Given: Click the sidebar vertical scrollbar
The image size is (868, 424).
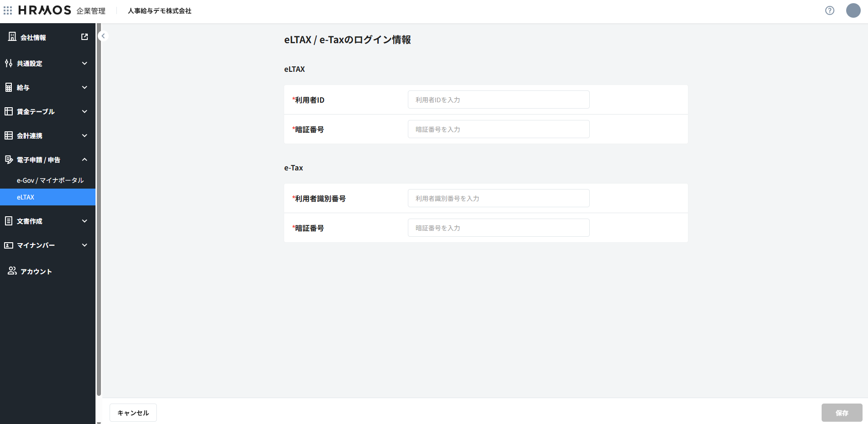Looking at the screenshot, I should pos(99,209).
